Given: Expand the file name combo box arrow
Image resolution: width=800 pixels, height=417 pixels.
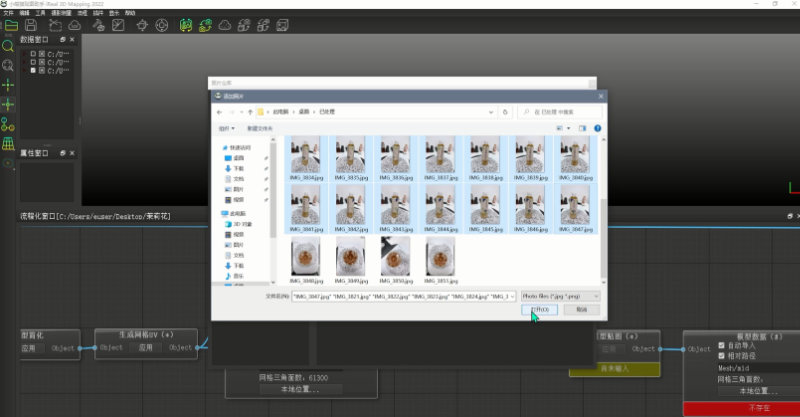Looking at the screenshot, I should 512,296.
